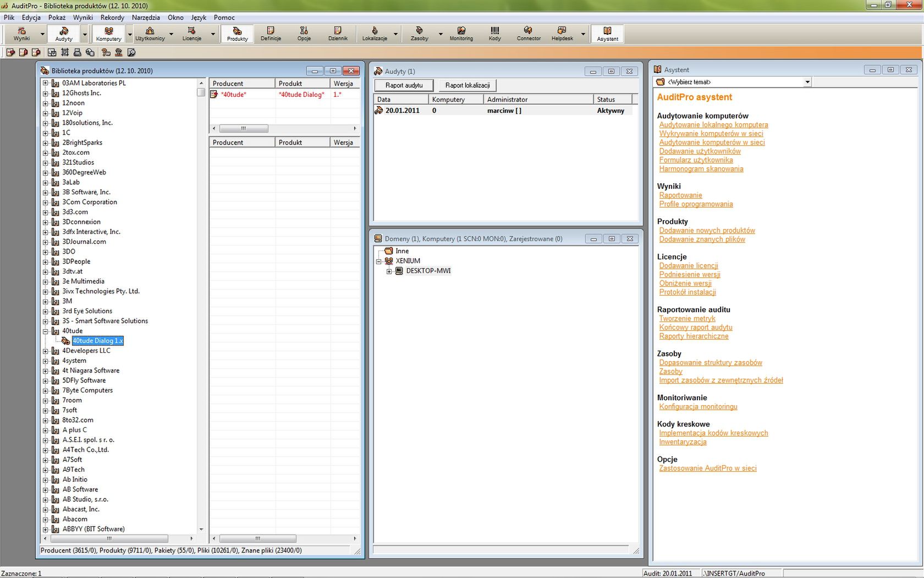Expand the 3Com Corporation node
This screenshot has height=578, width=924.
[x=46, y=202]
